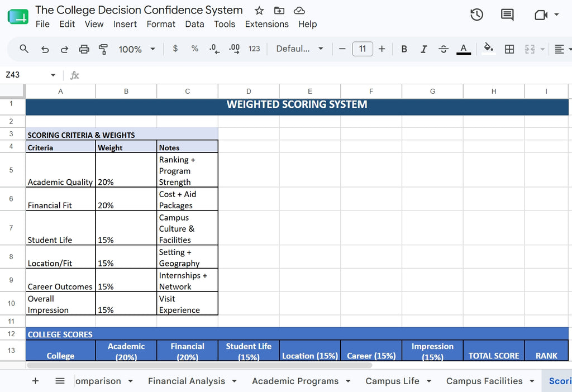Open zoom level 100% dropdown

tap(137, 49)
